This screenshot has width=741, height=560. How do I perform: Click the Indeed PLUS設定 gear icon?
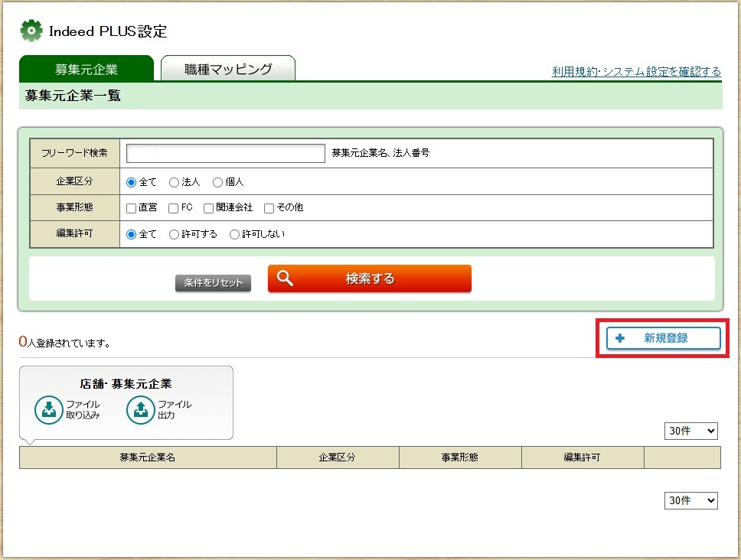coord(31,31)
